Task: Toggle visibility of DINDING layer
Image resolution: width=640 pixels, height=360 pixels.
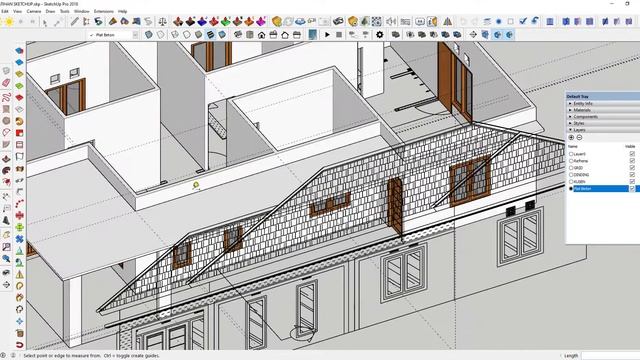Action: click(632, 175)
